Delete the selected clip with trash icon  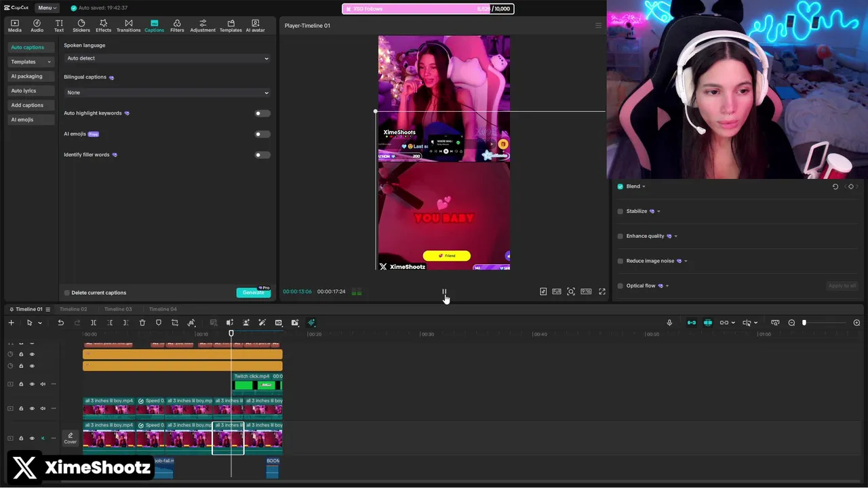pos(142,323)
